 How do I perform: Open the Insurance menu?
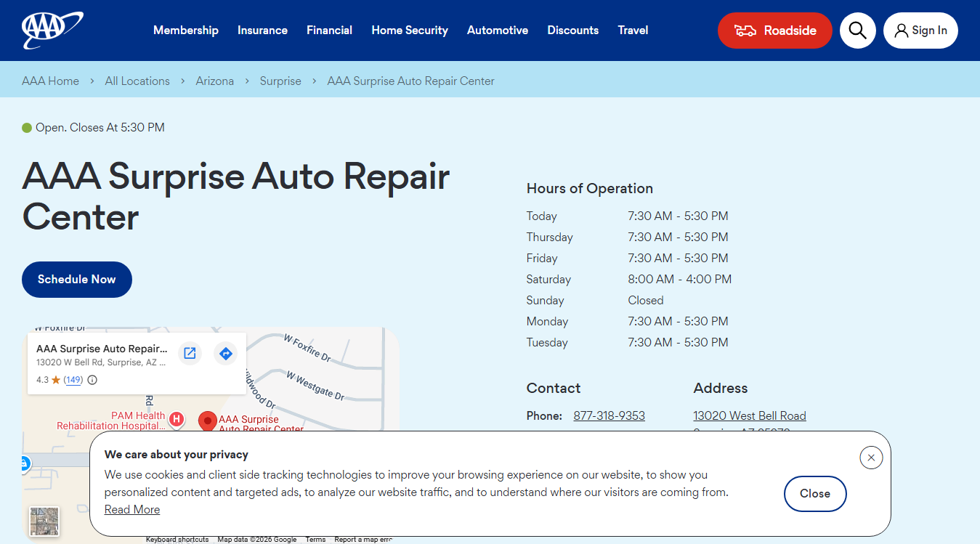(x=262, y=31)
